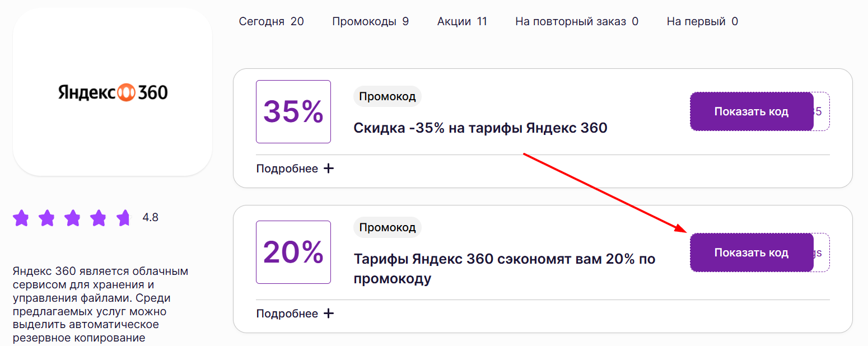
Task: Click the 4.8 rating value
Action: coord(150,218)
